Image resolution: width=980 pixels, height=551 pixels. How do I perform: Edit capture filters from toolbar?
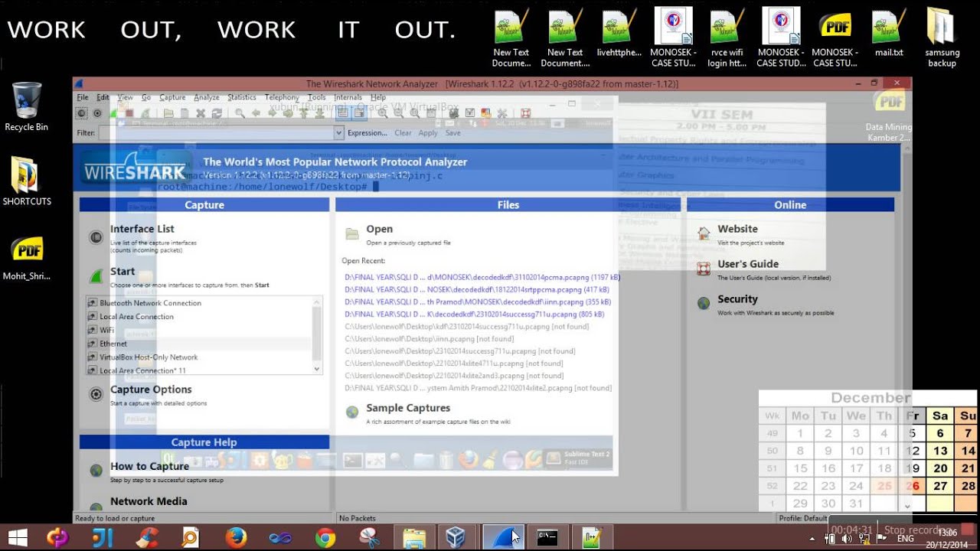(x=453, y=113)
